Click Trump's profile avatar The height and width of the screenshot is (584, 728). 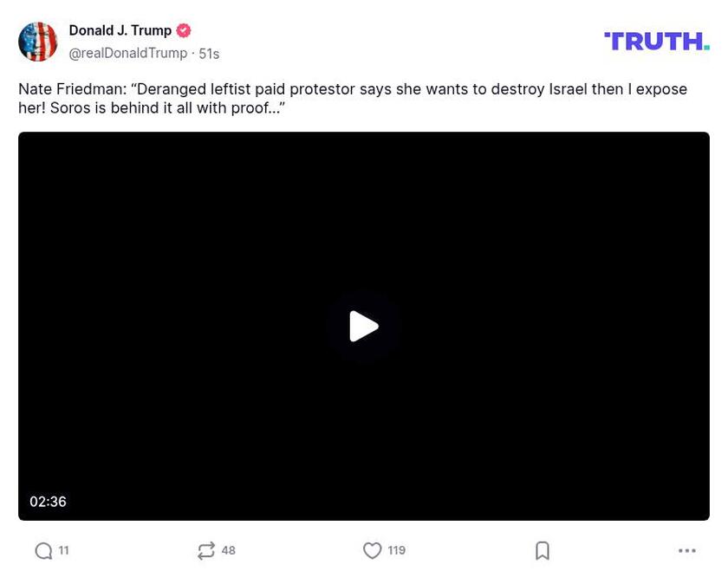[x=38, y=41]
